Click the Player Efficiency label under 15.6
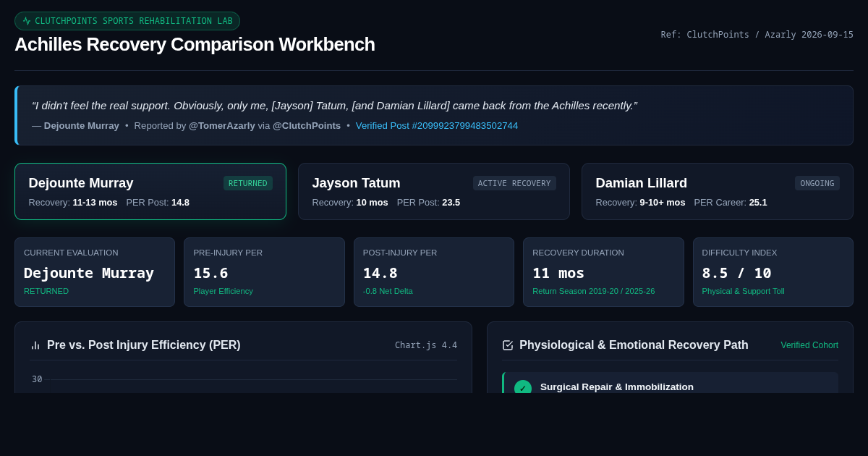The width and height of the screenshot is (868, 456). click(x=223, y=291)
